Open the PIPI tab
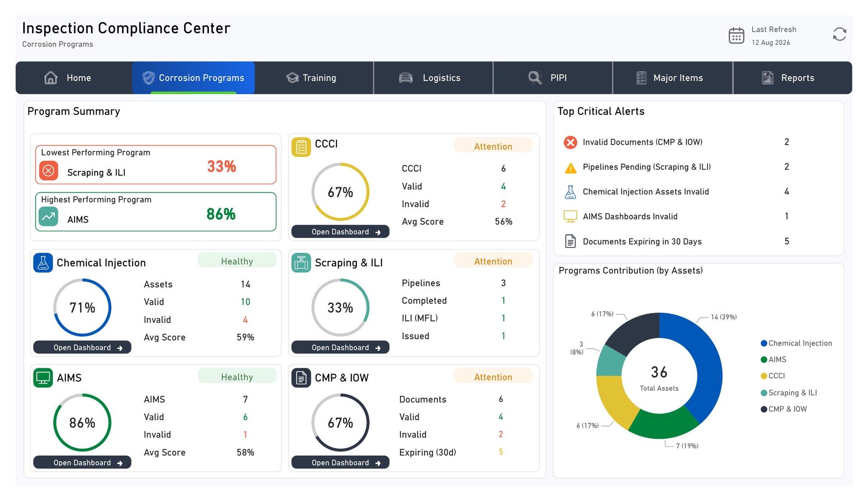This screenshot has height=502, width=868. 553,78
